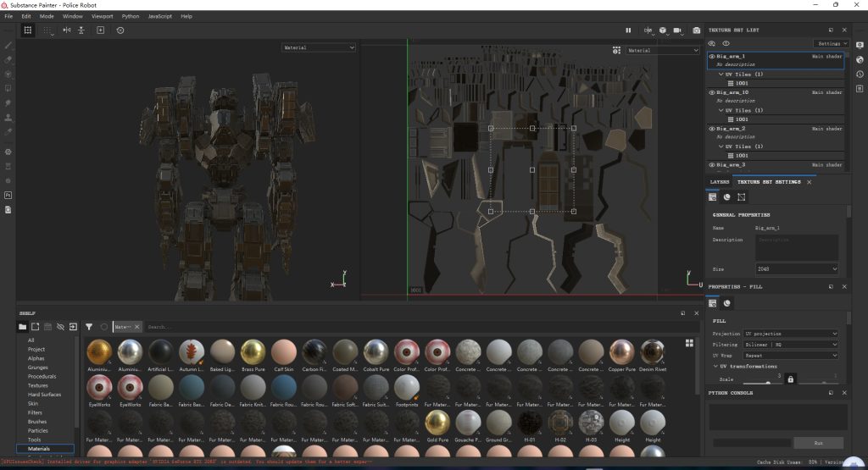This screenshot has height=470, width=868.
Task: Click the 3D cube perspective view icon
Action: (x=663, y=30)
